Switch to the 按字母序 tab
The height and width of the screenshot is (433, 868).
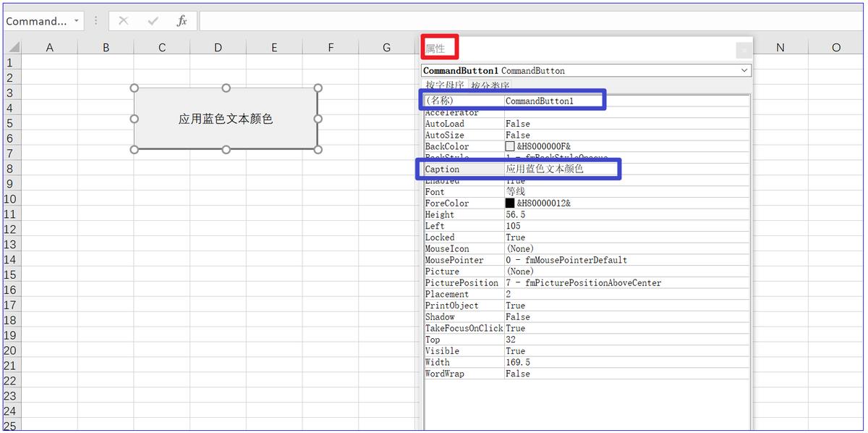click(445, 86)
